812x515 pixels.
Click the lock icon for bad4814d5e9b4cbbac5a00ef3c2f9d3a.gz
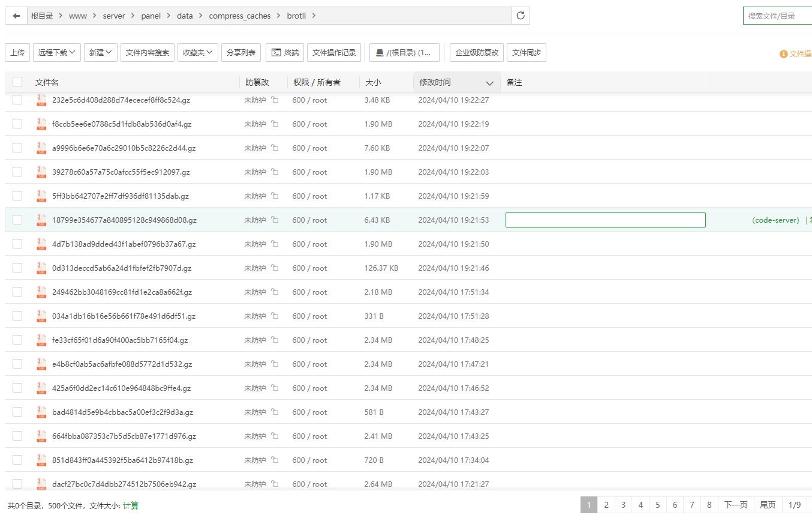tap(275, 412)
